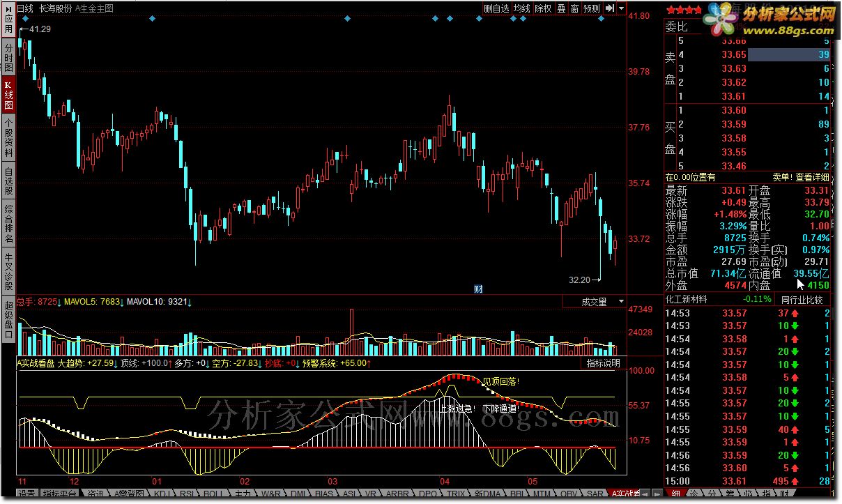Click the 窗 window button
This screenshot has height=504, width=842.
[x=574, y=8]
